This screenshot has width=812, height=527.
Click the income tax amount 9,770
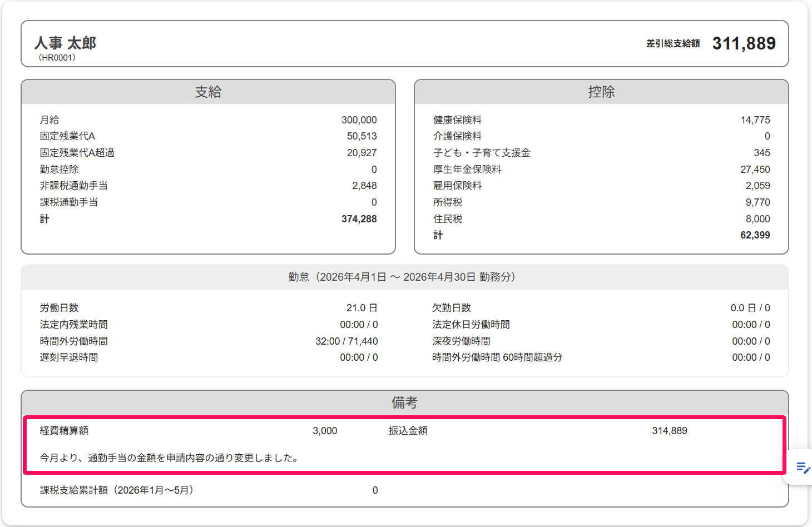click(x=757, y=202)
